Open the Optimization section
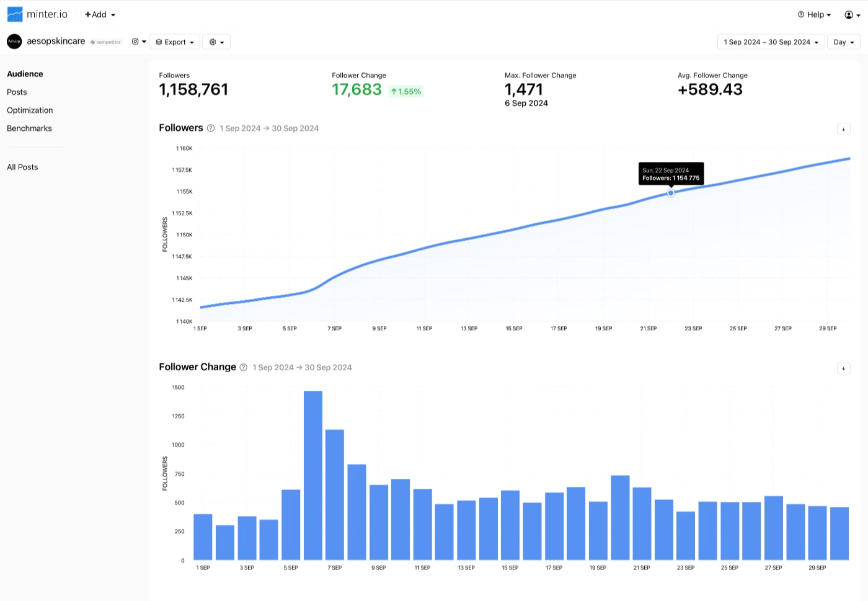Viewport: 868px width, 601px height. click(x=30, y=110)
